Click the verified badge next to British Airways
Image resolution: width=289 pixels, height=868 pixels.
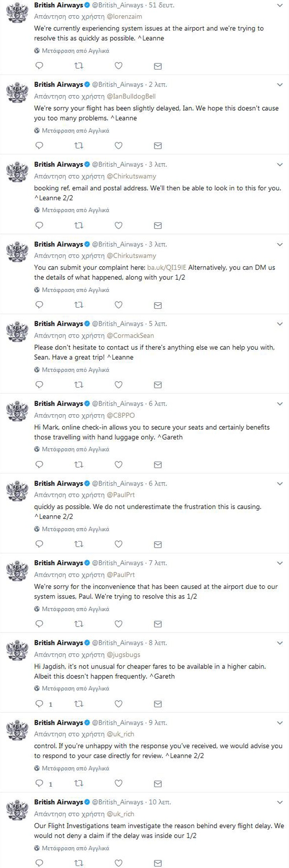click(x=87, y=5)
